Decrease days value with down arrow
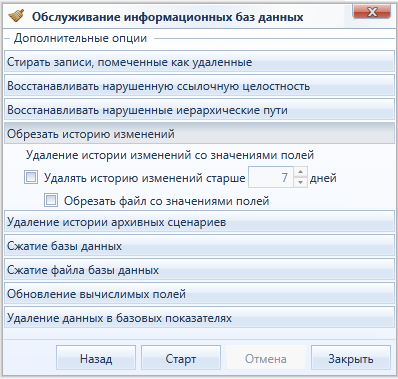This screenshot has height=379, width=398. tap(300, 182)
